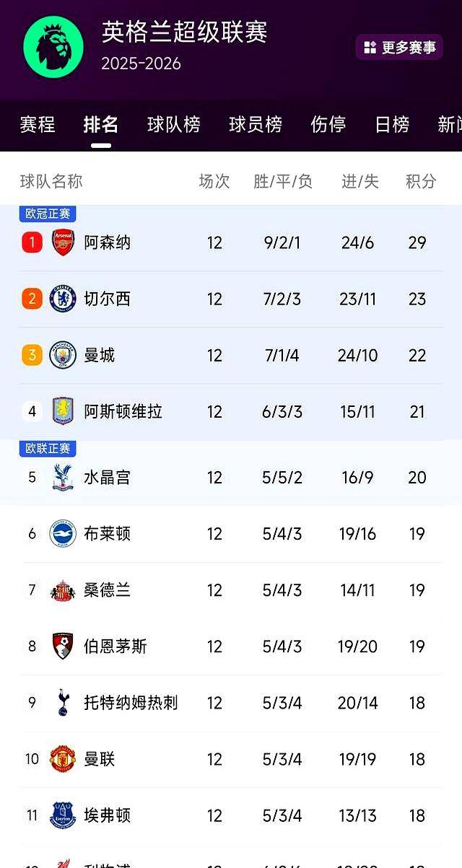Tap the Chelsea club crest

pyautogui.click(x=63, y=299)
